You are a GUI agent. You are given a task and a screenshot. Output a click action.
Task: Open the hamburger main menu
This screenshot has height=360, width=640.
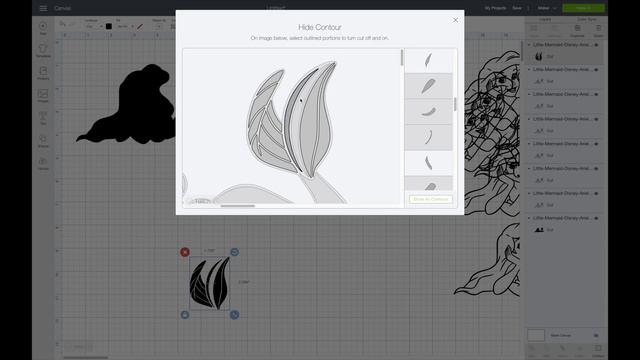pyautogui.click(x=43, y=8)
